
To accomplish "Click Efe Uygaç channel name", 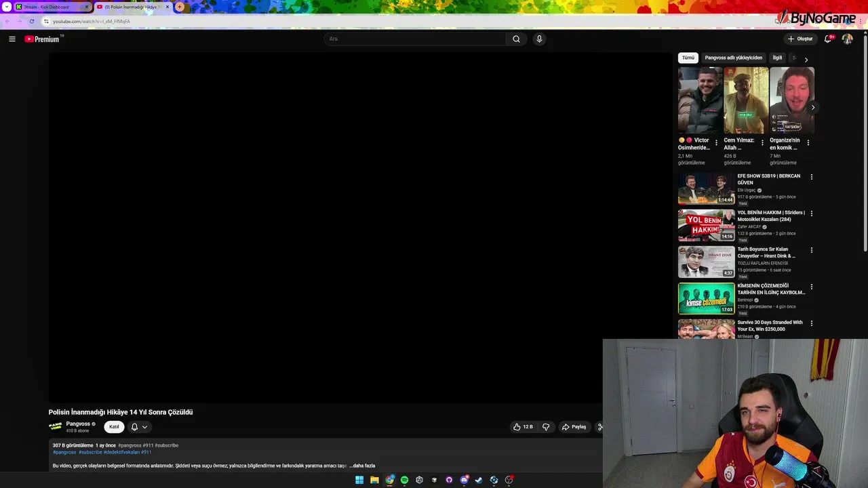I will tap(747, 190).
